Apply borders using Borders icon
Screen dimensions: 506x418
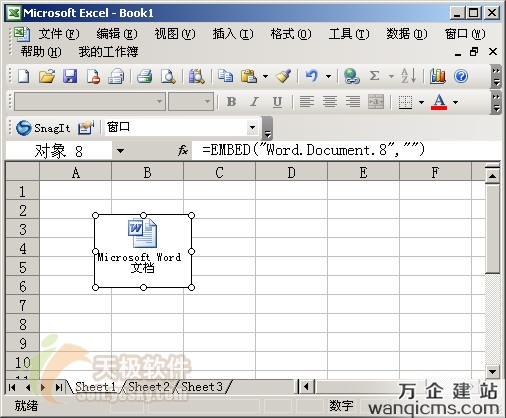click(x=405, y=102)
